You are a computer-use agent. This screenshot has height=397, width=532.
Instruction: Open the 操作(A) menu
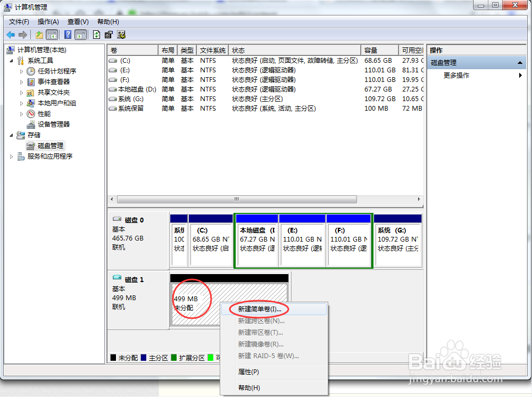[x=48, y=22]
